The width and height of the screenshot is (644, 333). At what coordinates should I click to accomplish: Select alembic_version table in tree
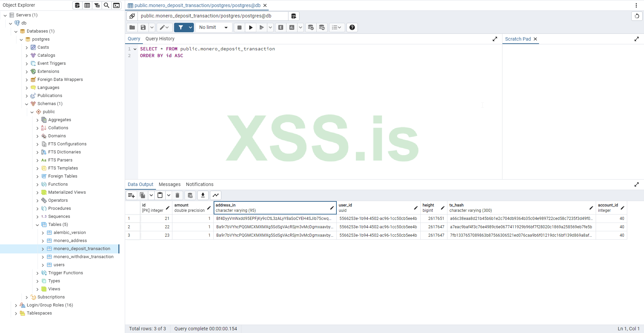70,233
